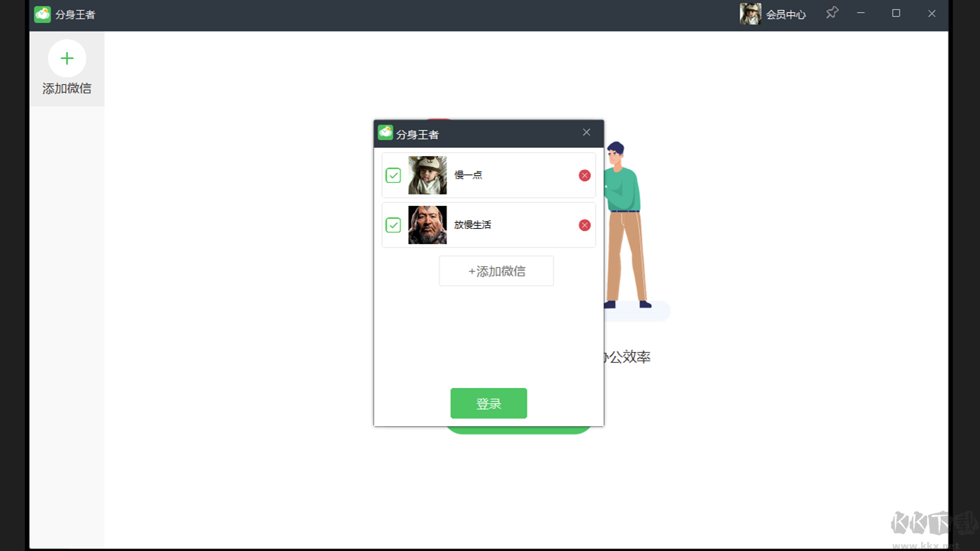Click the +添加微信 button in dialog
This screenshot has width=980, height=551.
496,271
